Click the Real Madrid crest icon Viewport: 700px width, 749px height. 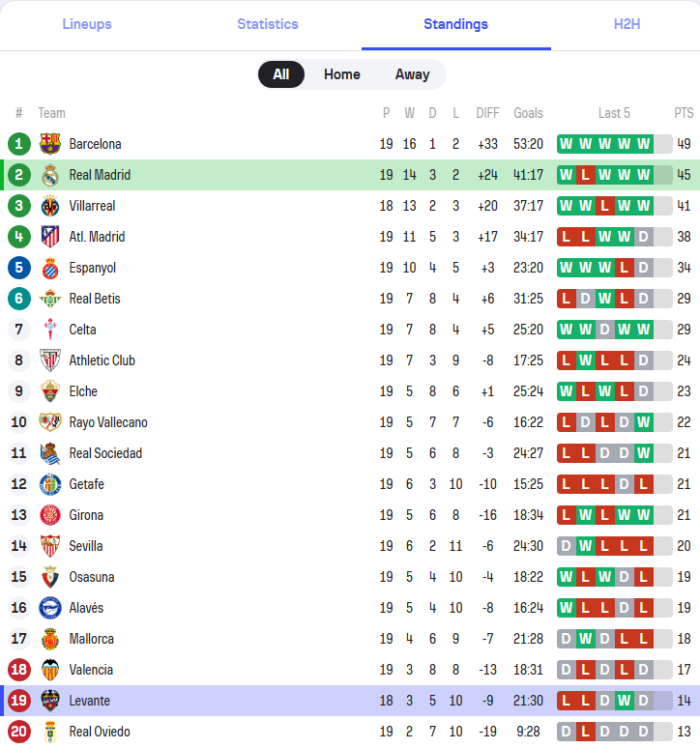[50, 175]
